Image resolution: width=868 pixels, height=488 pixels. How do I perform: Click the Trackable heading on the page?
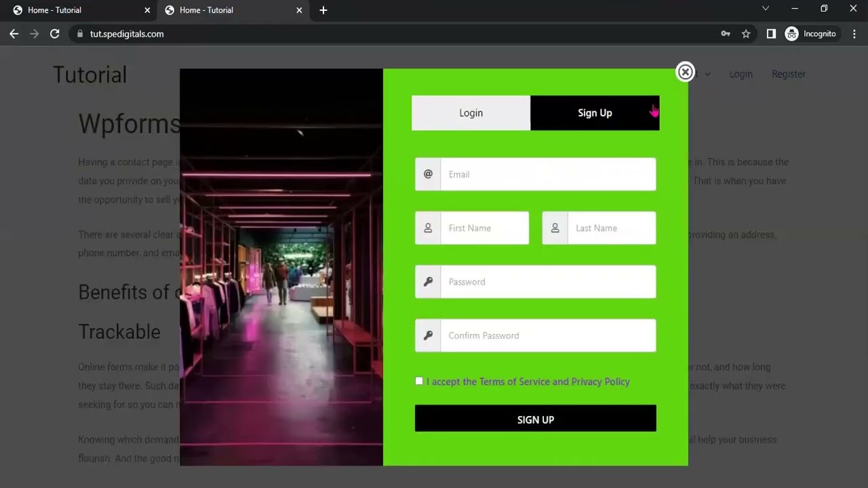click(x=119, y=331)
